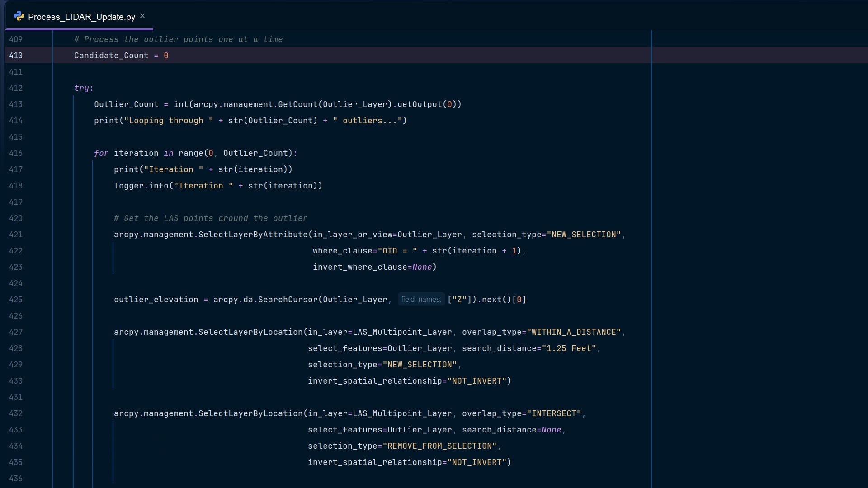Image resolution: width=868 pixels, height=488 pixels.
Task: Click 'where_clause' parameter on line 422
Action: click(343, 251)
